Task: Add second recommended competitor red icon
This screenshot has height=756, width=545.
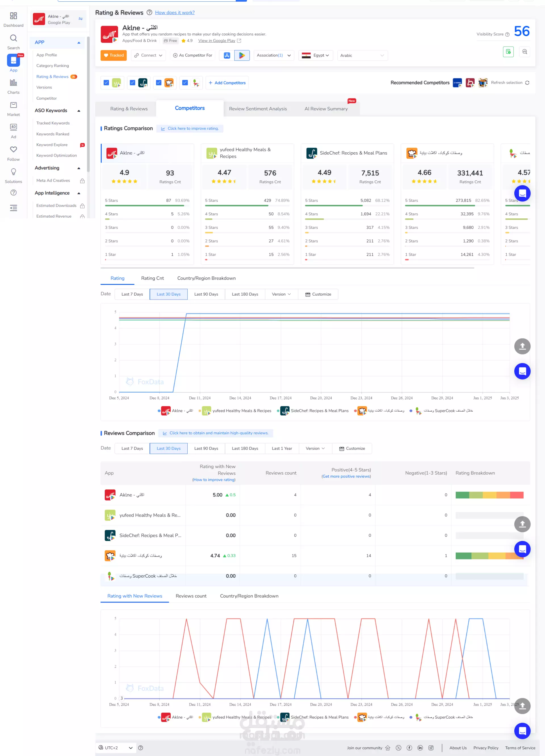Action: (470, 83)
